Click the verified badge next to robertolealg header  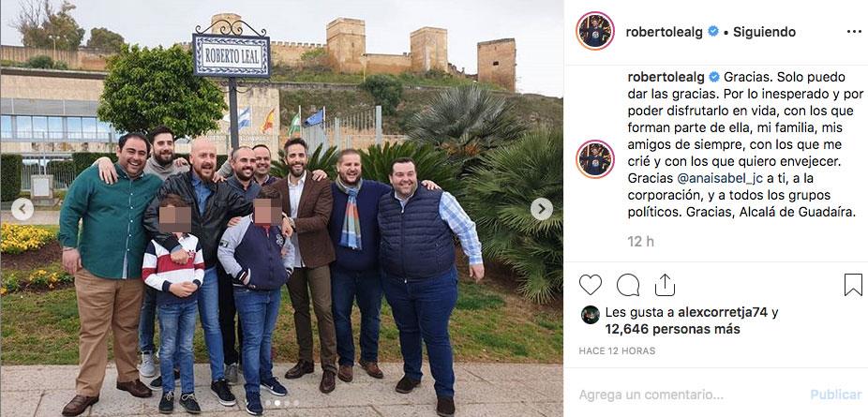pos(713,32)
